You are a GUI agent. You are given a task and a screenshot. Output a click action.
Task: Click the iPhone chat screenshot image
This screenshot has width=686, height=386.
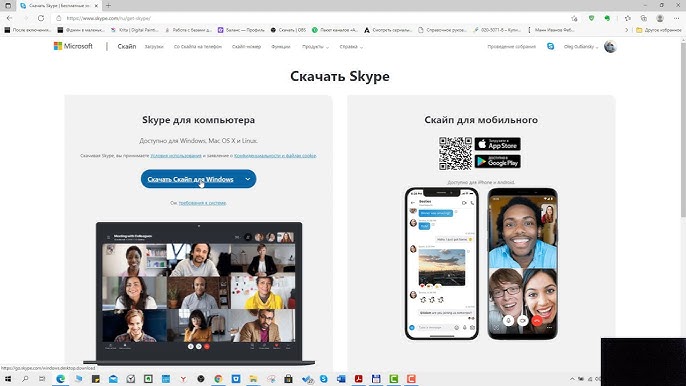tap(441, 263)
